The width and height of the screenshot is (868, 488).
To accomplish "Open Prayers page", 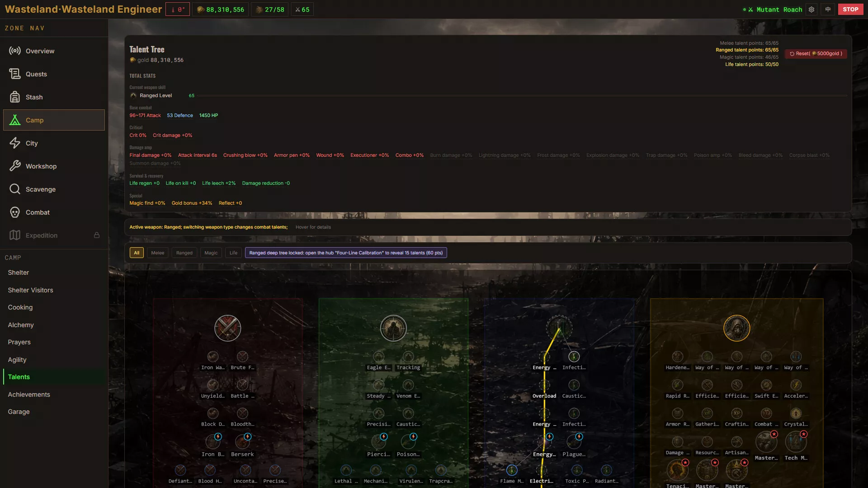I will (x=54, y=342).
